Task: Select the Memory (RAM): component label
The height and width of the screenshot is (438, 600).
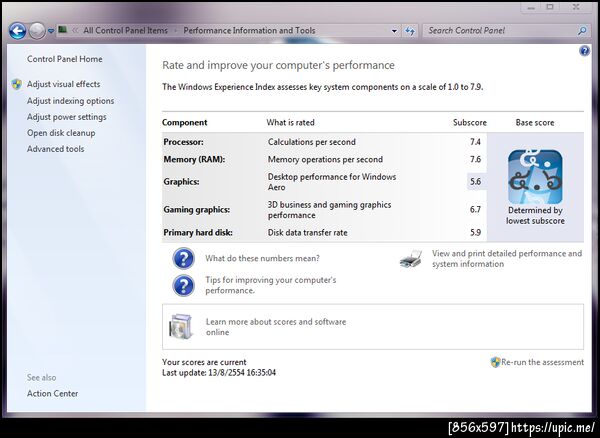Action: [194, 160]
